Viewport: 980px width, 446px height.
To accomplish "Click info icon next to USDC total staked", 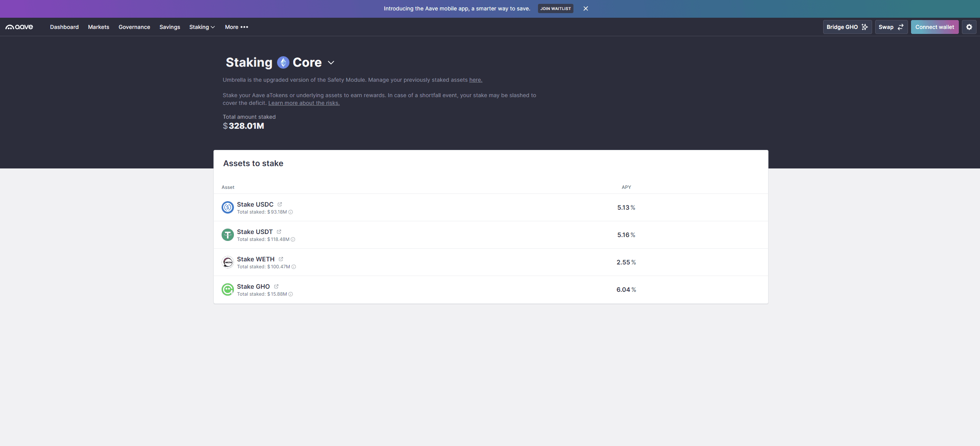I will pos(291,212).
